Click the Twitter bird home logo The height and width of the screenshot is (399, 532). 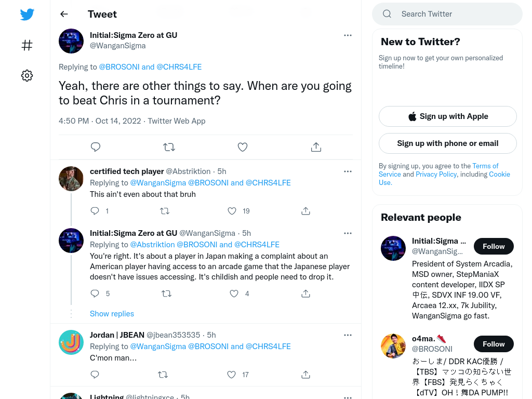(x=27, y=14)
